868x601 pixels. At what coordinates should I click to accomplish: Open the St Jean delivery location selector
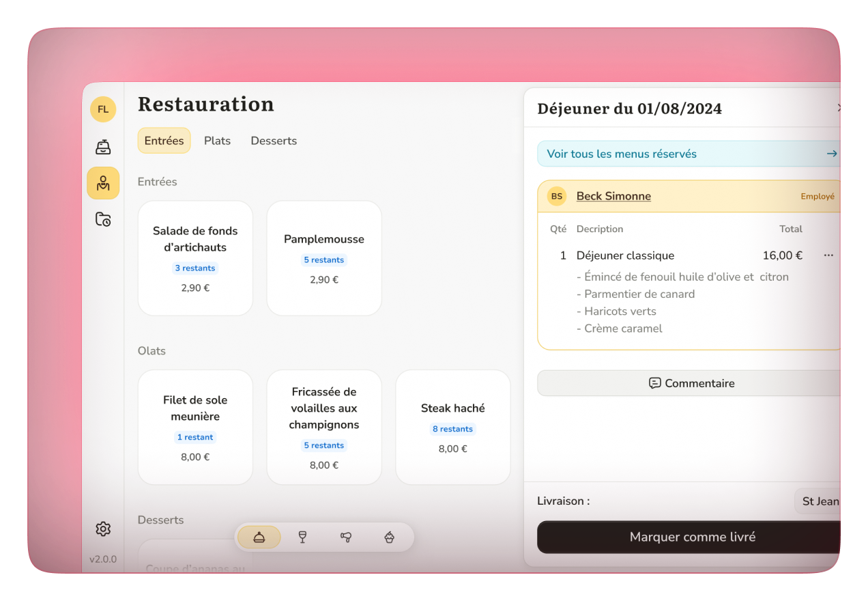coord(819,501)
